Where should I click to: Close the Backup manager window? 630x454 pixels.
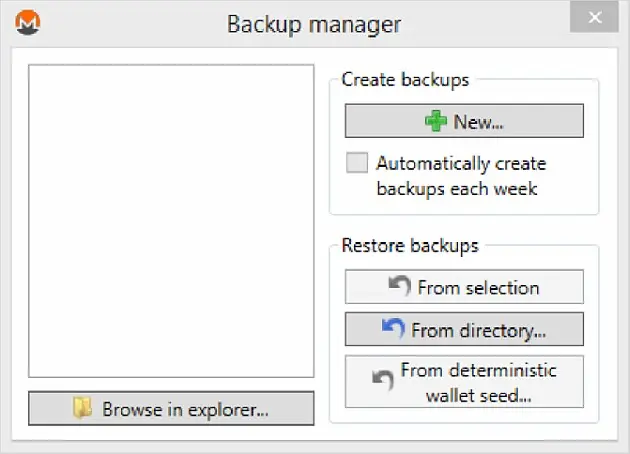tap(594, 17)
